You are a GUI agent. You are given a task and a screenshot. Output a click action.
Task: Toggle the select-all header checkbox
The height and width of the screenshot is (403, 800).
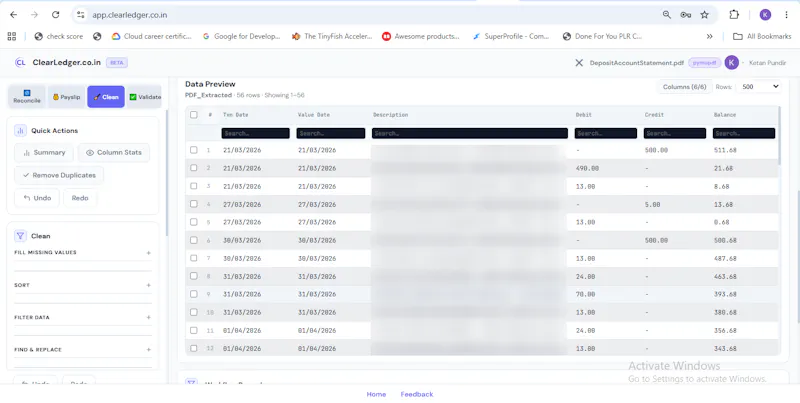[194, 115]
